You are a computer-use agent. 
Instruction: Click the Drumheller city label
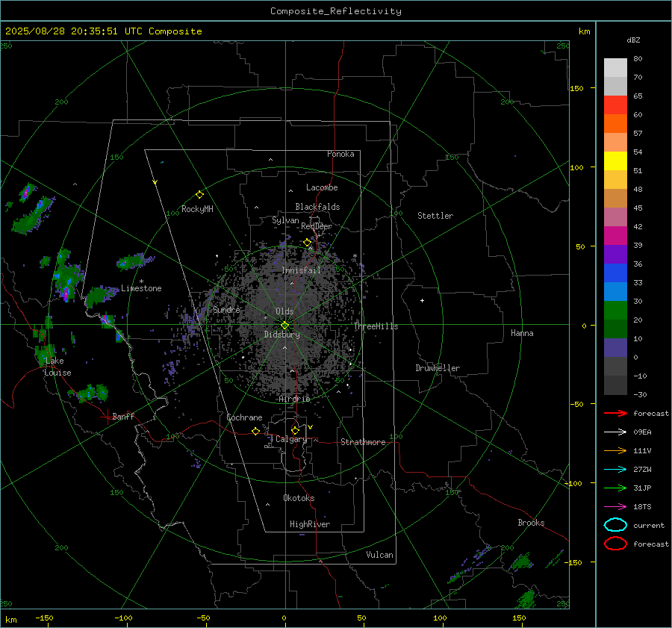pos(438,368)
